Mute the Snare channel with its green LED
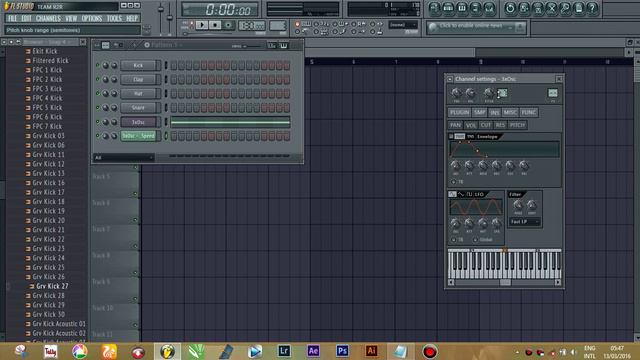This screenshot has width=640, height=360. (x=98, y=108)
